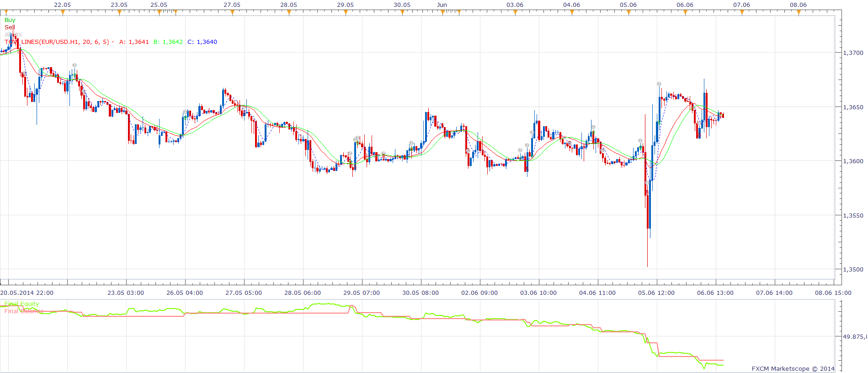Click the 08.06 date label on top axis

(x=799, y=5)
